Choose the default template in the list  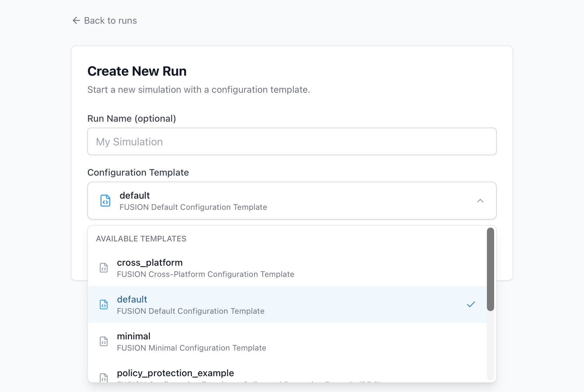(x=132, y=299)
